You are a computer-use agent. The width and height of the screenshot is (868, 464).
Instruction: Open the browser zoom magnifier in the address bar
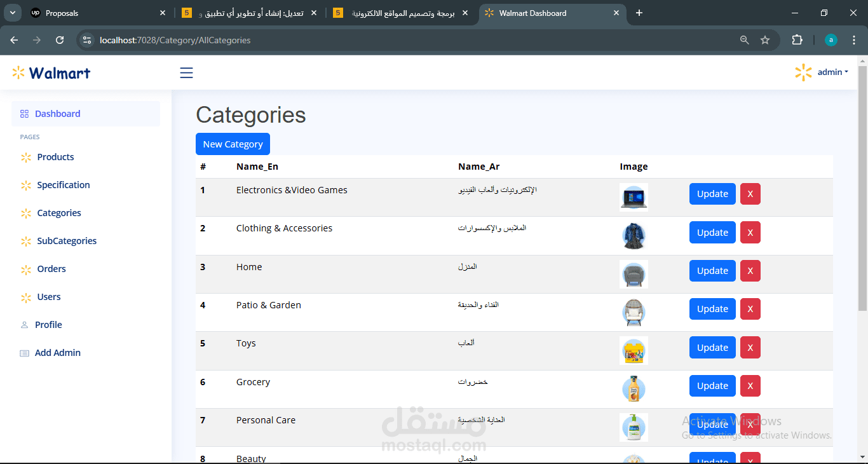(744, 39)
